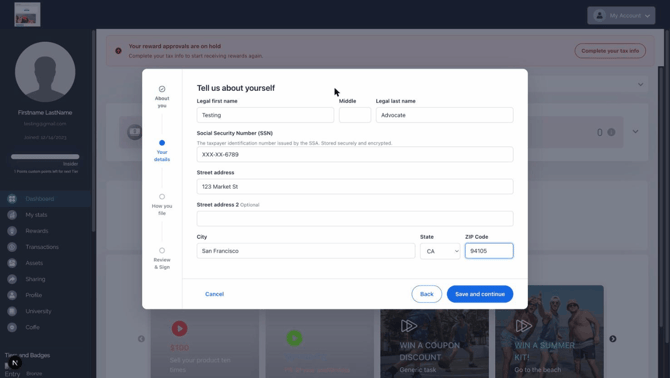The width and height of the screenshot is (670, 378).
Task: Expand the top panel chevron below banner
Action: pos(641,84)
